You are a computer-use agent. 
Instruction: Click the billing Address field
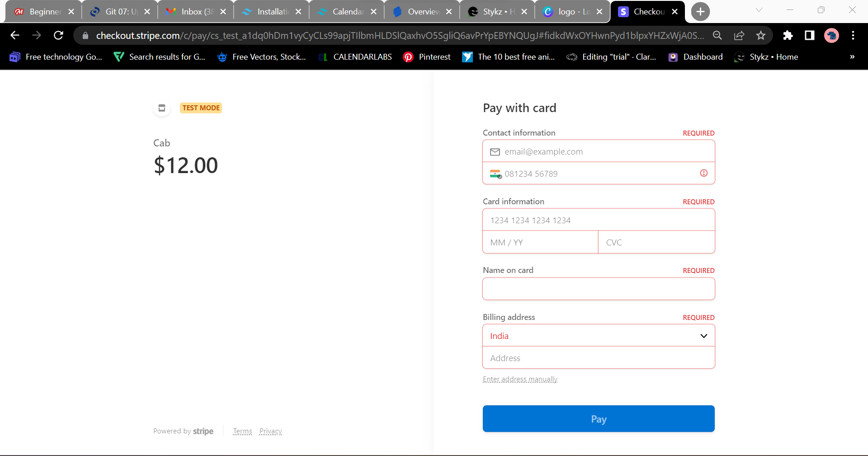[599, 358]
